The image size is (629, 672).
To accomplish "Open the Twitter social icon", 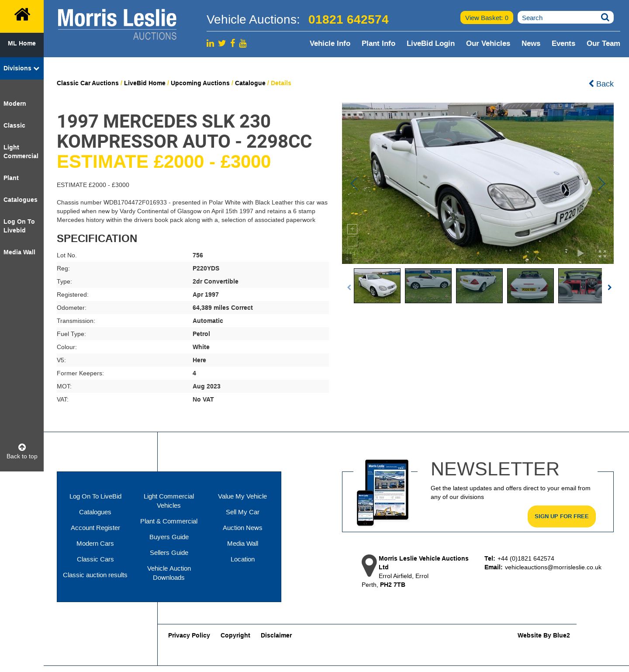I will (222, 43).
